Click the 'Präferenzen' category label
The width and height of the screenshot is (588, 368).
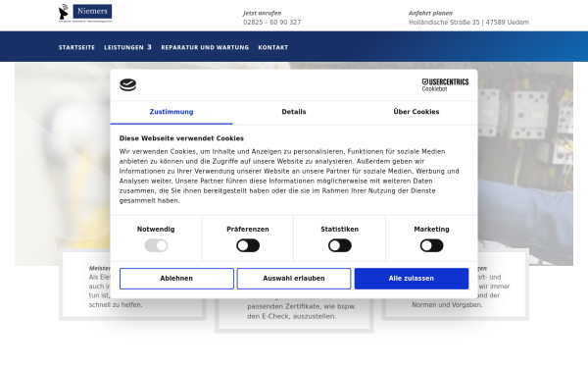(248, 229)
